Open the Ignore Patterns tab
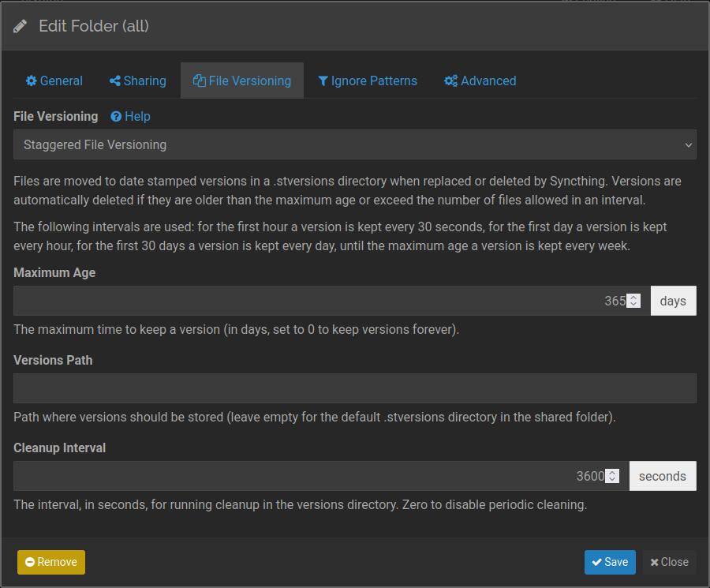The image size is (710, 588). point(367,81)
